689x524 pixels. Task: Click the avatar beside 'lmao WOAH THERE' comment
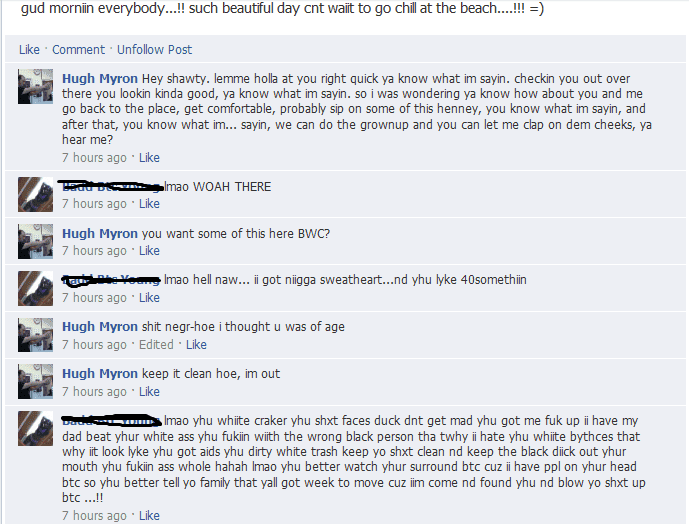click(36, 194)
